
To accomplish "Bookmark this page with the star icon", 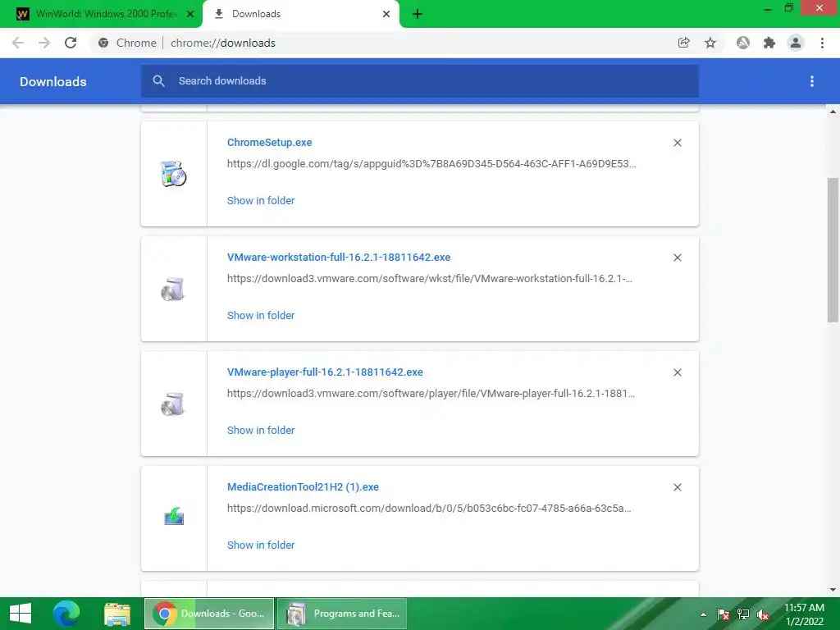I will [x=710, y=43].
